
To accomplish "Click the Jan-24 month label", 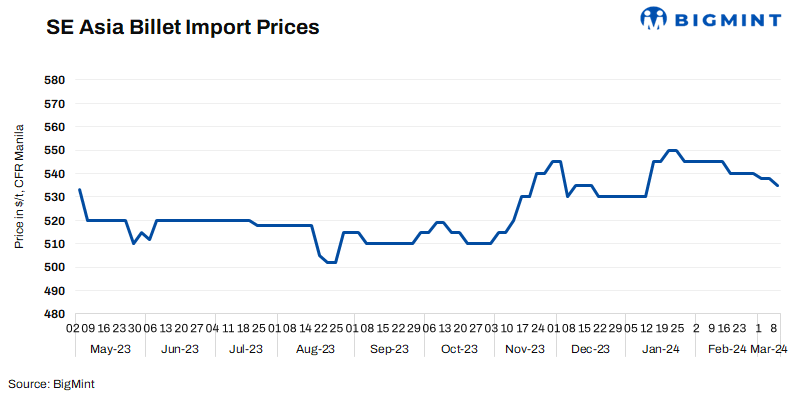I will [x=659, y=349].
